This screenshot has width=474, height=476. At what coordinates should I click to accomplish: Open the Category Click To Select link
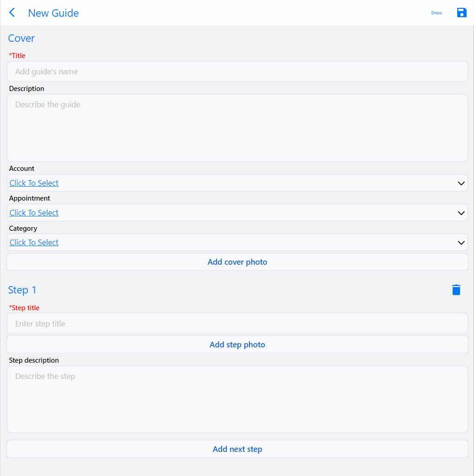pos(34,242)
